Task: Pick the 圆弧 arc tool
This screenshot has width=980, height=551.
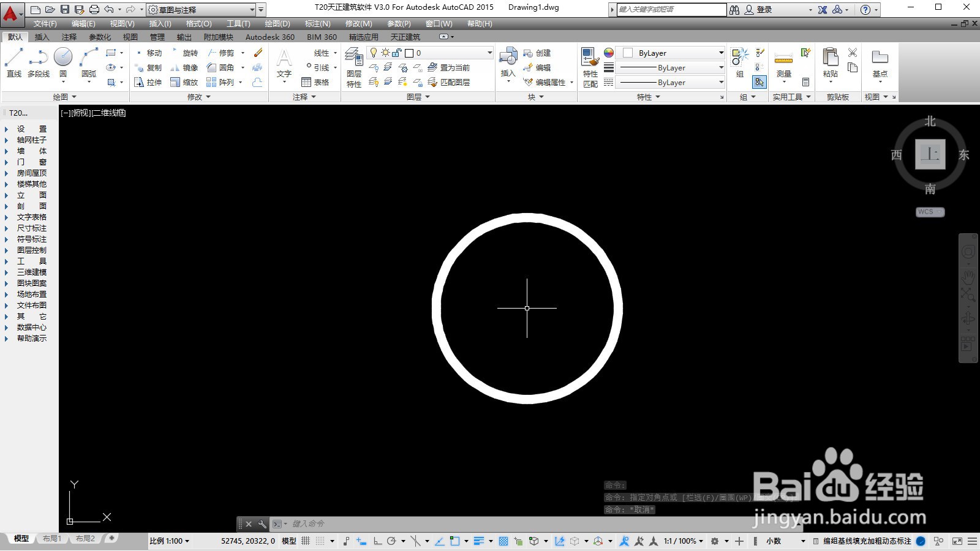Action: coord(89,62)
